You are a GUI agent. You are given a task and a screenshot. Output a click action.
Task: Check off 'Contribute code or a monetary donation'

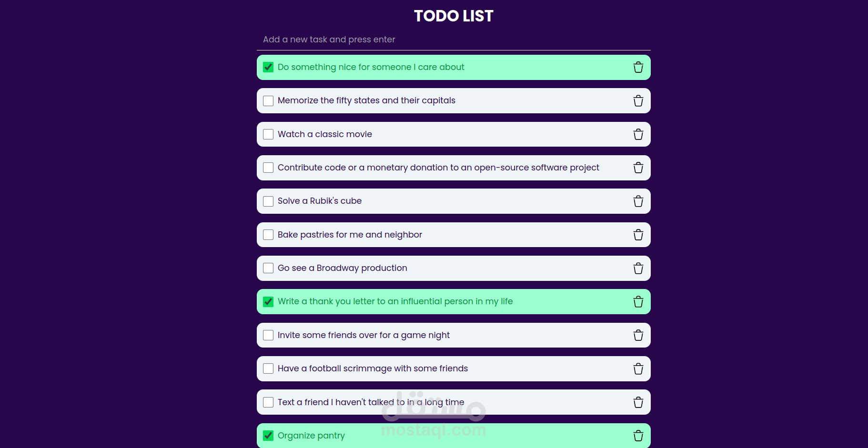click(268, 168)
